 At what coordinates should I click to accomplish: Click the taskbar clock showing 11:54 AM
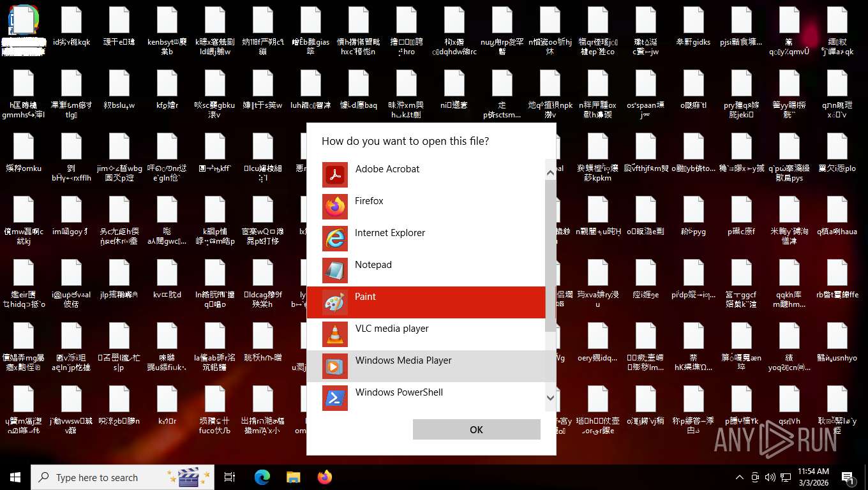point(813,477)
